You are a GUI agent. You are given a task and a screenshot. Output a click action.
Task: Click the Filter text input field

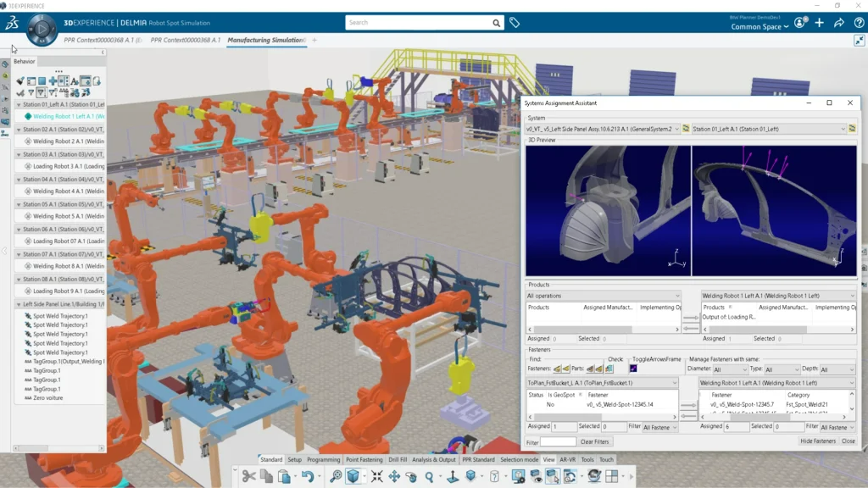(x=558, y=441)
